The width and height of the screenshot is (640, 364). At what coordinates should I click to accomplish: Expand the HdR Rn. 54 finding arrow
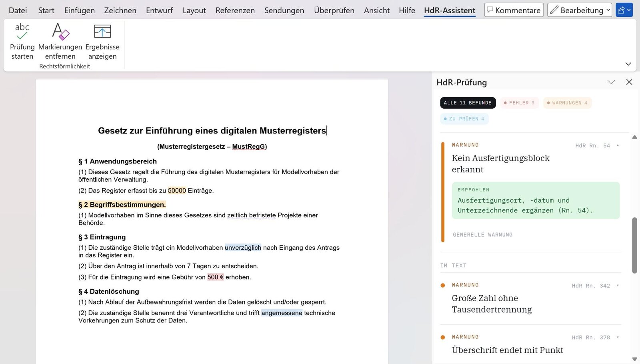coord(618,145)
